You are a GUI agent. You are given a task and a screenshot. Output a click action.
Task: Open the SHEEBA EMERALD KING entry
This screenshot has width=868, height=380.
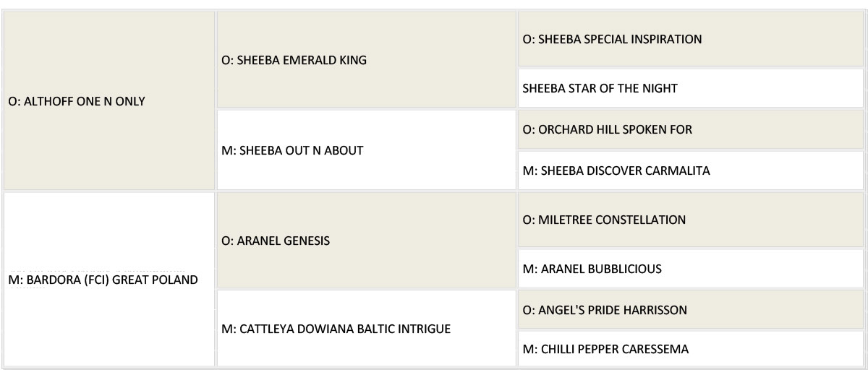tap(294, 61)
